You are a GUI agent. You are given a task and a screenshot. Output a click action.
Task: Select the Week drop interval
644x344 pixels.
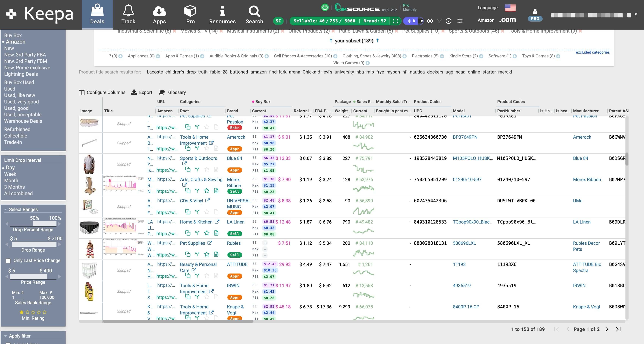(x=10, y=174)
